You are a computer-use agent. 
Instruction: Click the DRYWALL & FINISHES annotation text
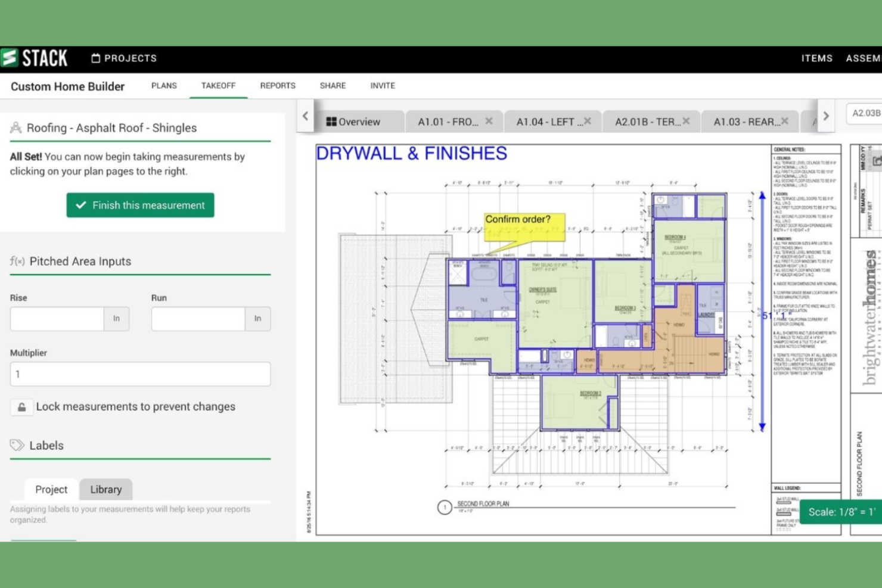411,154
